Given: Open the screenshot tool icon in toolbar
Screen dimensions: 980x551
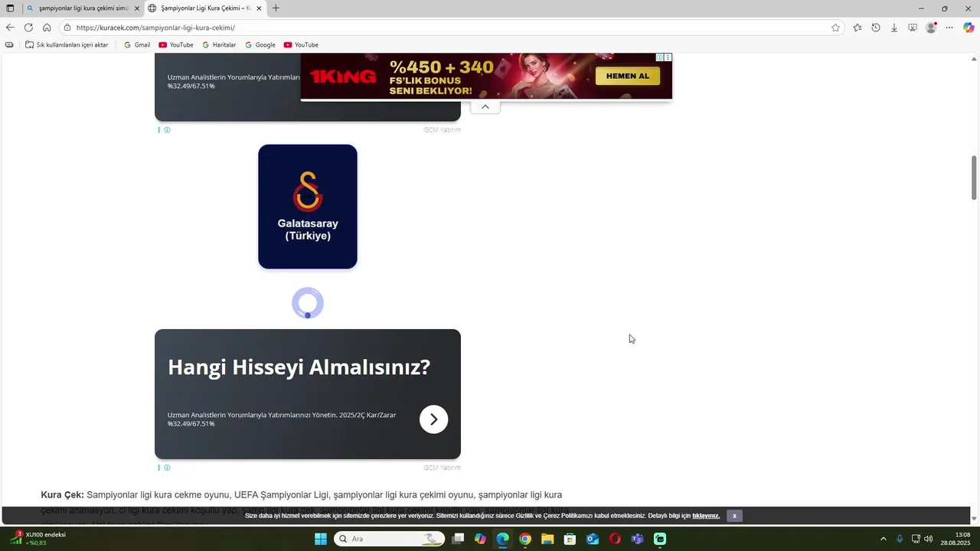Looking at the screenshot, I should coord(913,28).
